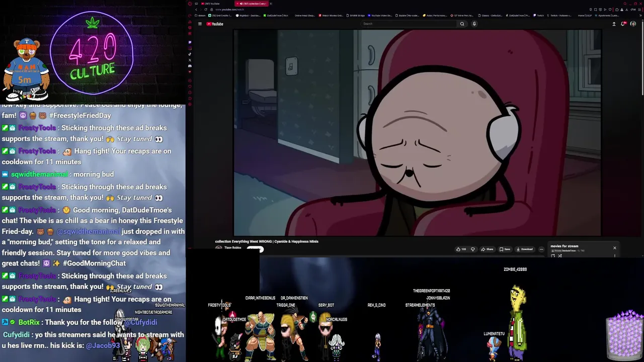Like the video with thumbs up

click(x=461, y=249)
